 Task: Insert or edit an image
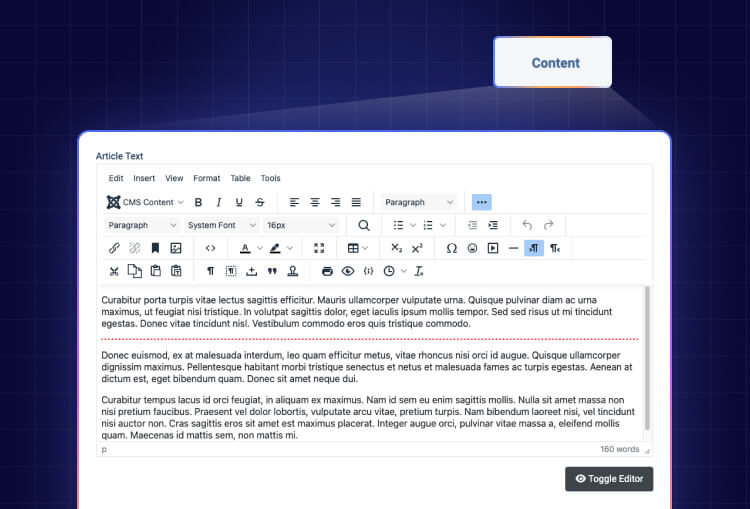[176, 248]
